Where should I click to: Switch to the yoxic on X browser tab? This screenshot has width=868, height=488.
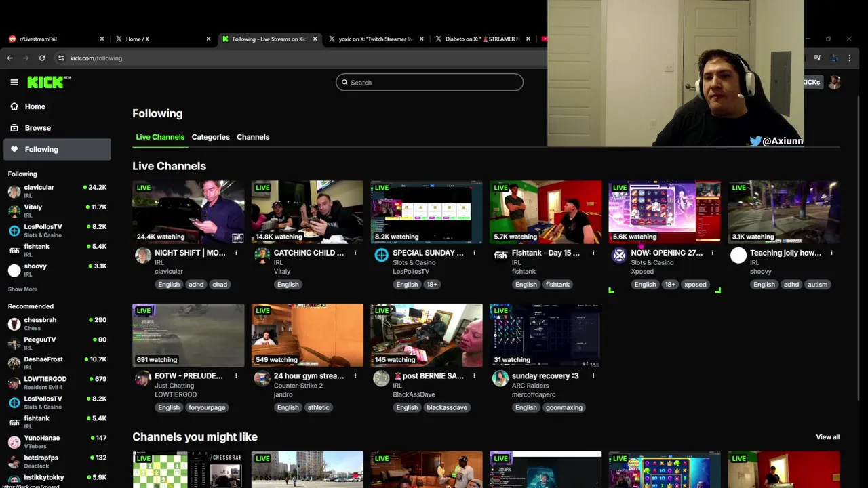point(375,39)
